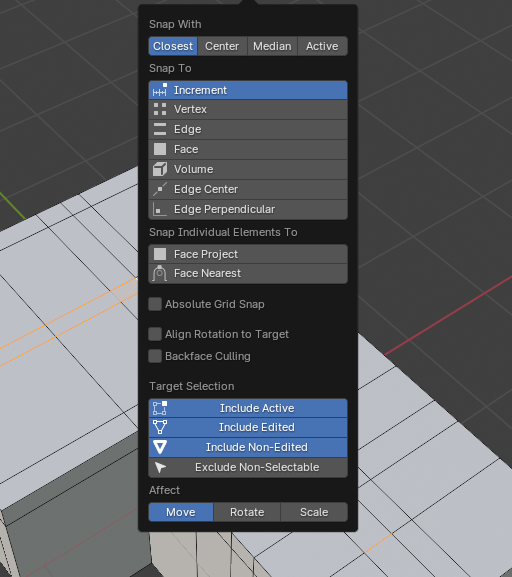Choose Volume in Snap To list
This screenshot has width=512, height=577.
248,169
